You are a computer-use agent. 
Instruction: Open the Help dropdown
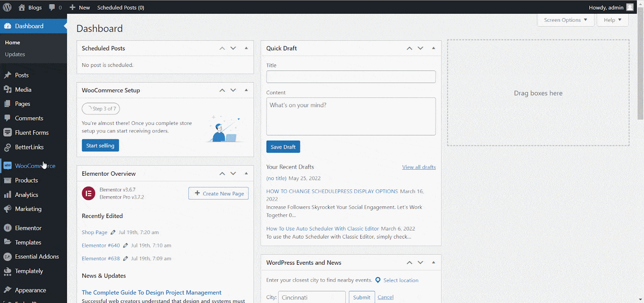pos(613,20)
